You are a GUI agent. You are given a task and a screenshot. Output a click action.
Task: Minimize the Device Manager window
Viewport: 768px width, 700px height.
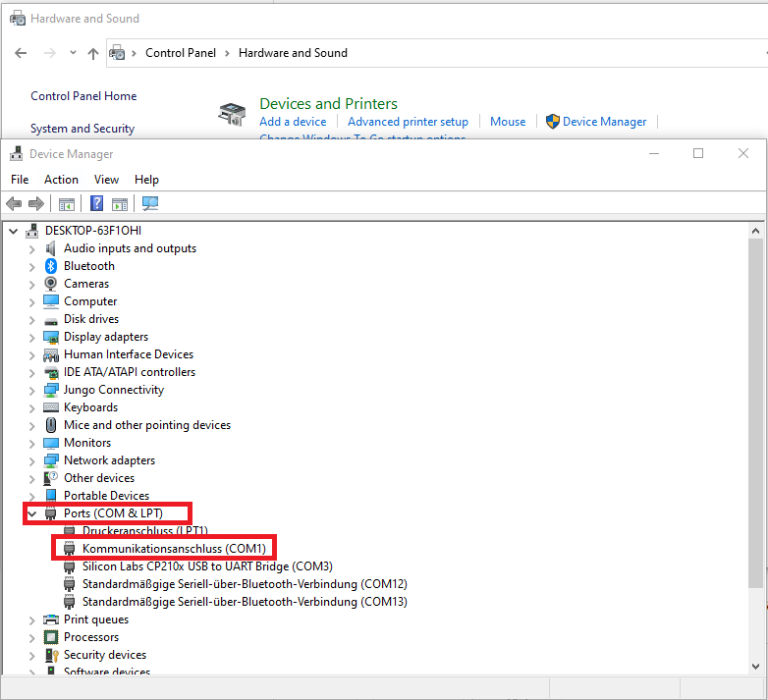pos(654,154)
